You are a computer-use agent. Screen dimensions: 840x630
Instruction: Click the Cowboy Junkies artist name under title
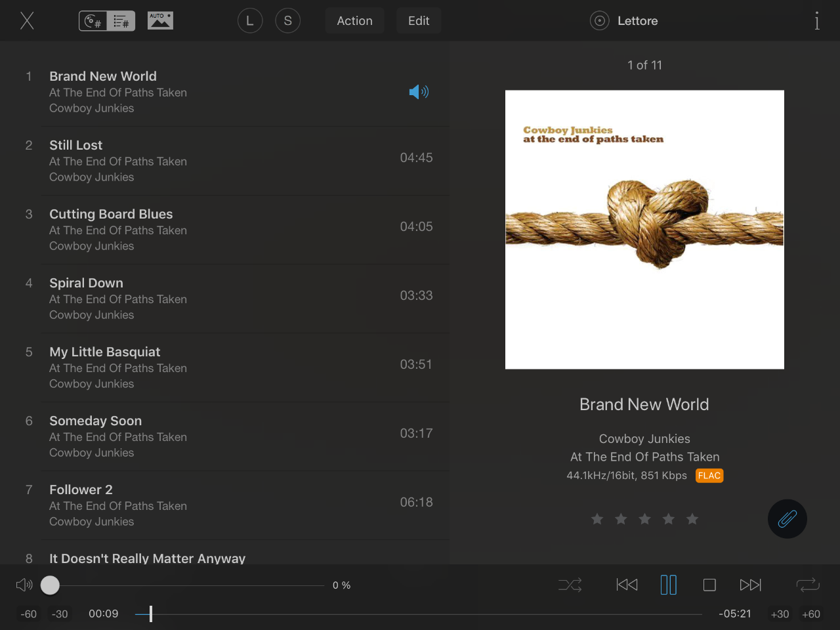(644, 438)
